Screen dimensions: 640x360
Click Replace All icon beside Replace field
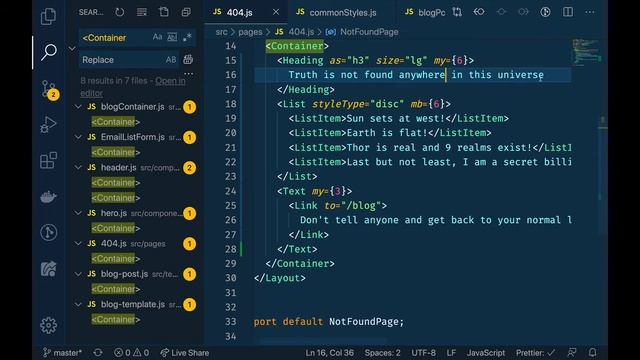pyautogui.click(x=188, y=60)
